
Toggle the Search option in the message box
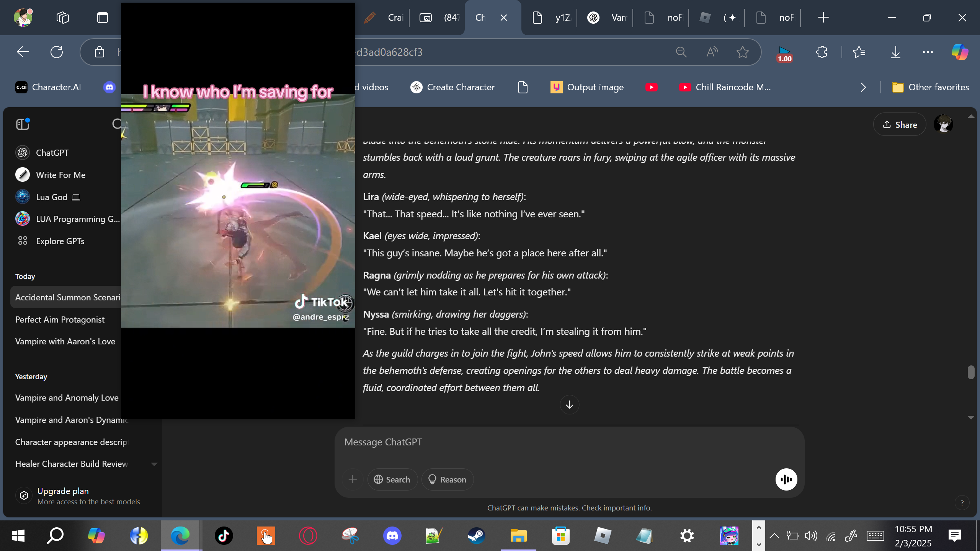[392, 479]
